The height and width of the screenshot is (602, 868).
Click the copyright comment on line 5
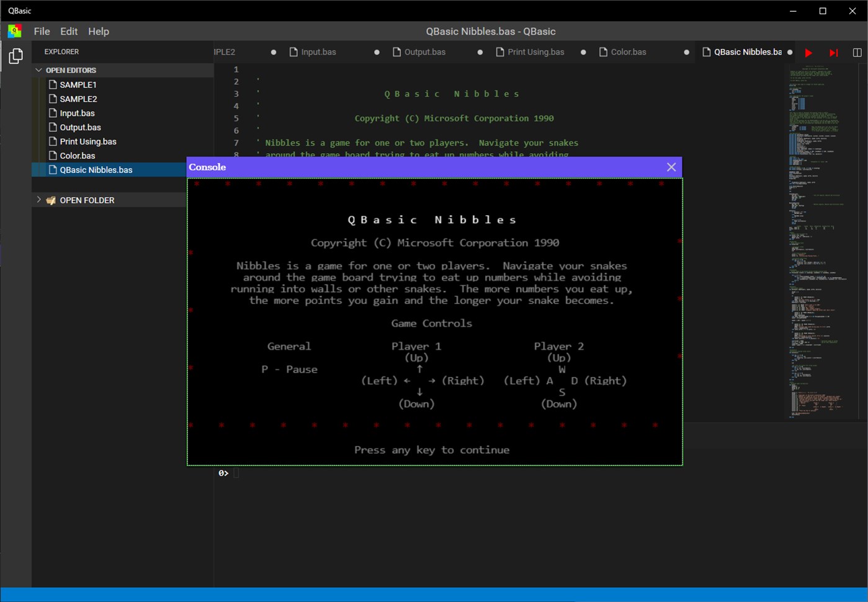[x=454, y=118]
